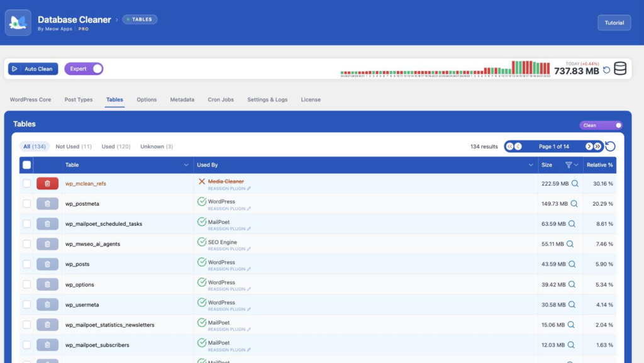Inspect wp_mailpoet_statistics_newsletters with magnifier icon

tap(571, 325)
